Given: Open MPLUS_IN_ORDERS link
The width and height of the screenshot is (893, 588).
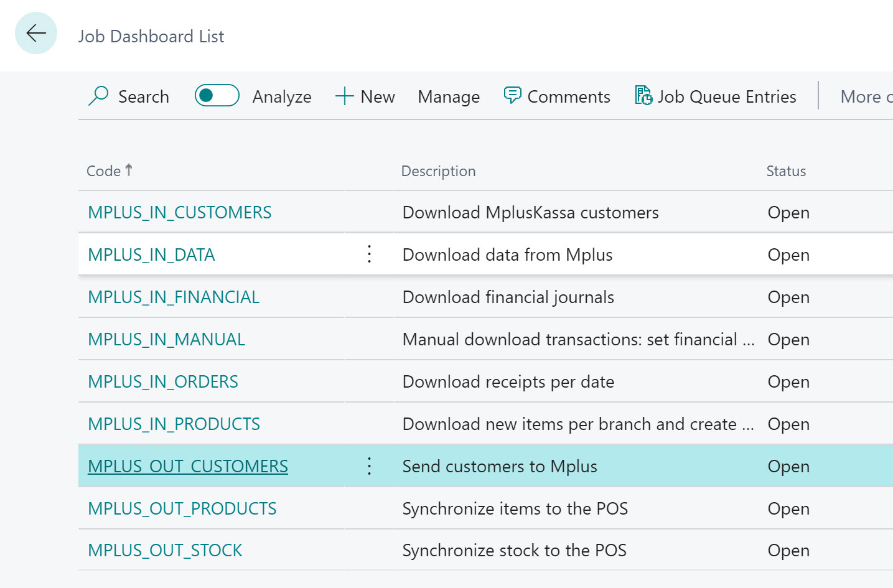Looking at the screenshot, I should click(163, 381).
